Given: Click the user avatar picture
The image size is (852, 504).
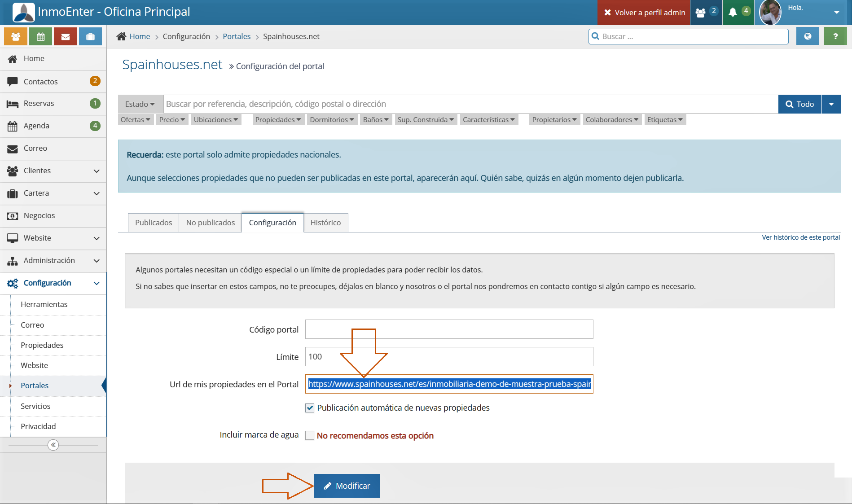Looking at the screenshot, I should (770, 12).
